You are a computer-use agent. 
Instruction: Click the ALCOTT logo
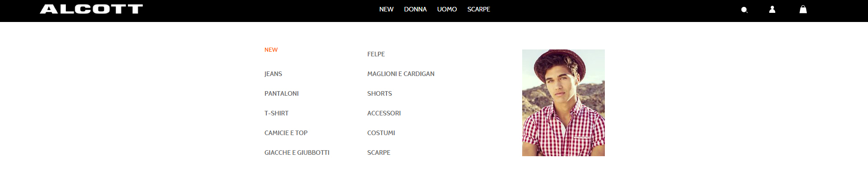(x=91, y=9)
